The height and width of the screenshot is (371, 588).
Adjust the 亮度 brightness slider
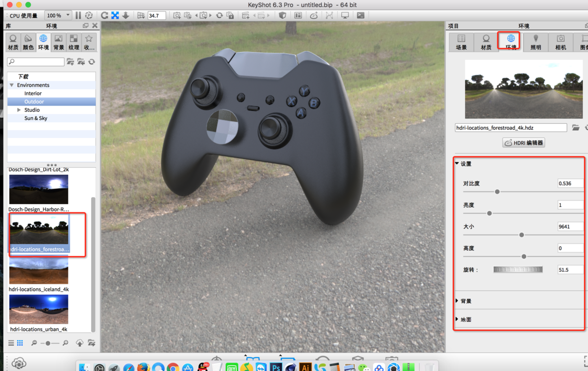tap(489, 213)
